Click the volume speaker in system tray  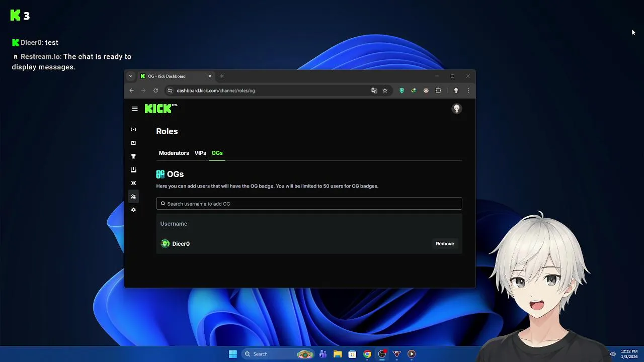[612, 354]
